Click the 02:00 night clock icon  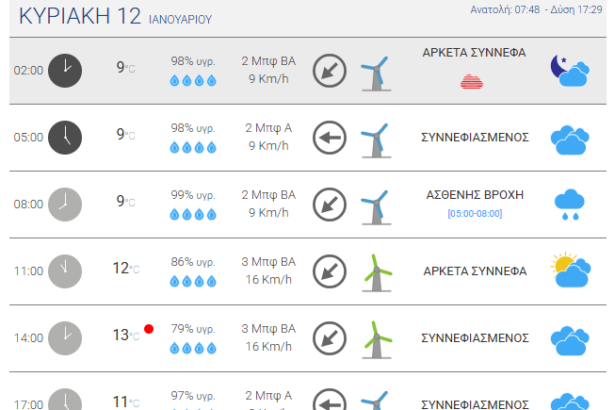(x=65, y=70)
